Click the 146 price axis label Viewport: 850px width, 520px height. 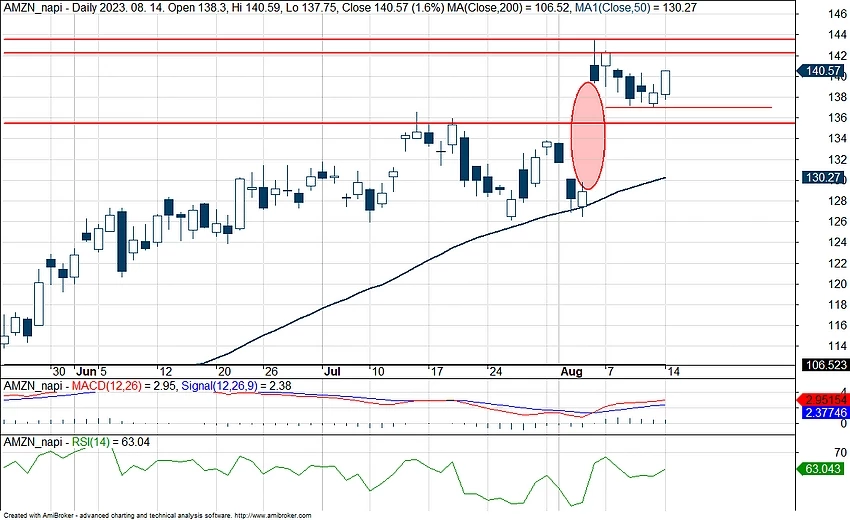[x=838, y=14]
